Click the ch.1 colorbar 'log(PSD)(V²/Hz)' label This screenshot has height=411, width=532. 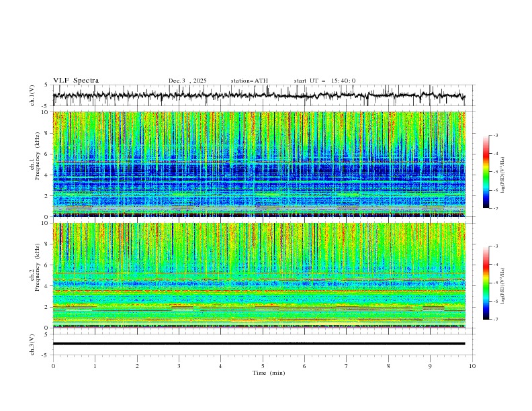(x=503, y=175)
